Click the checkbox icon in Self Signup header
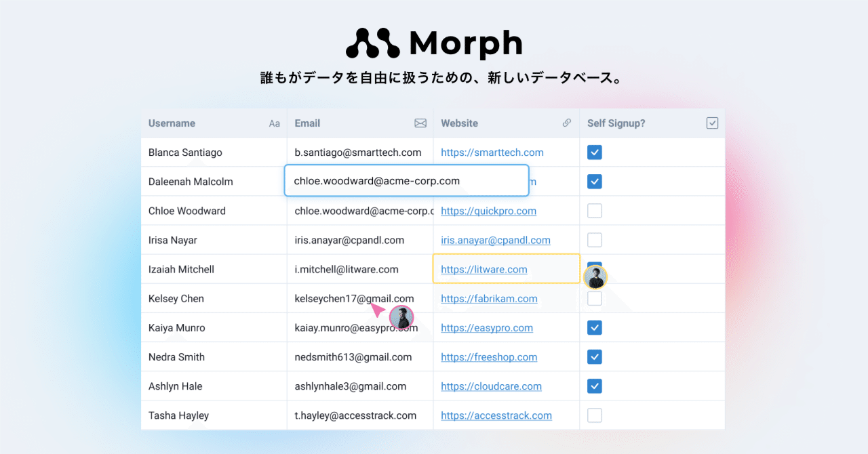 click(x=712, y=123)
